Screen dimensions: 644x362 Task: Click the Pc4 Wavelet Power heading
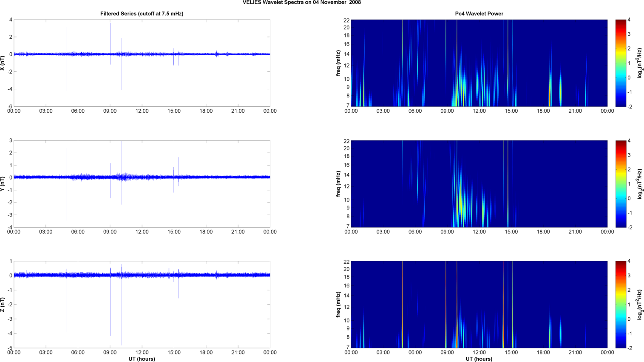click(479, 14)
